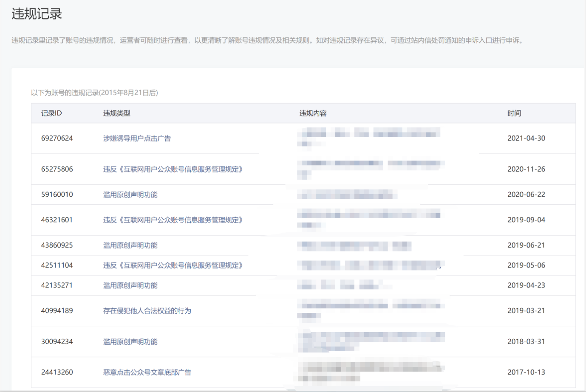Click the date 2021-04-30
586x392 pixels.
526,138
